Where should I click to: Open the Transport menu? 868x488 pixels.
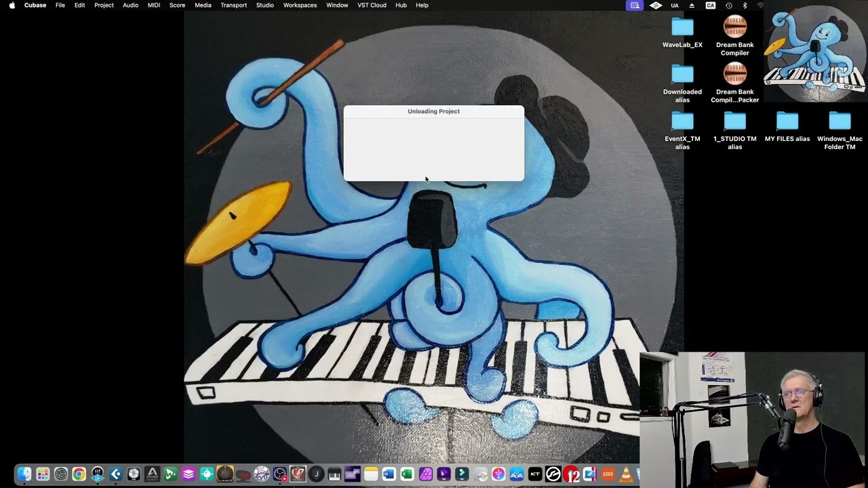233,5
